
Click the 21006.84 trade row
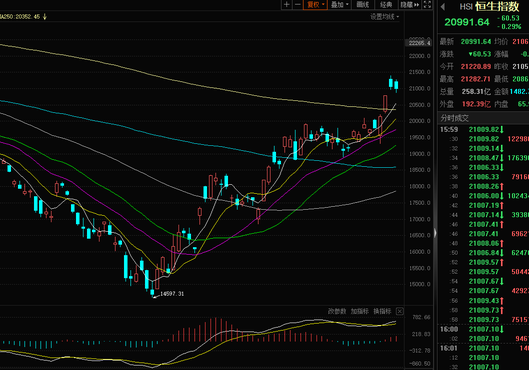pos(483,253)
